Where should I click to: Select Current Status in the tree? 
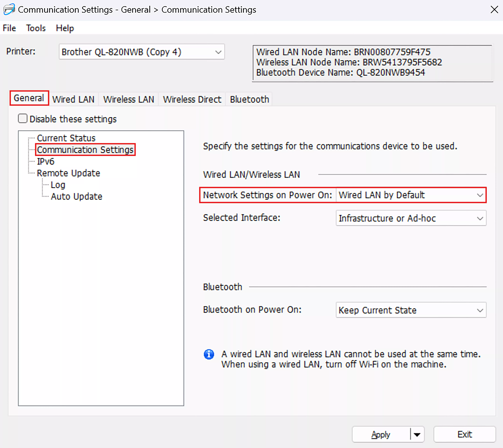66,138
